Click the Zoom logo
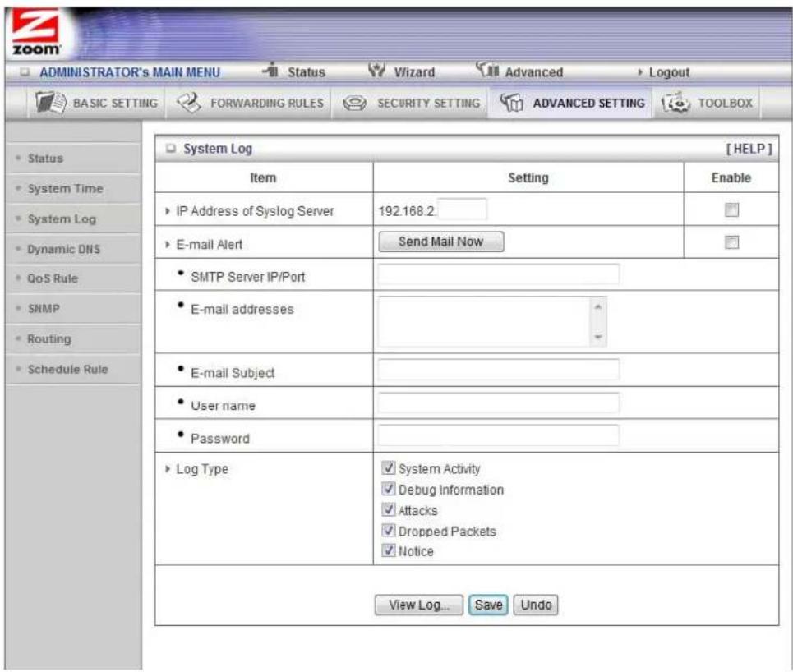793x672 pixels. [35, 32]
